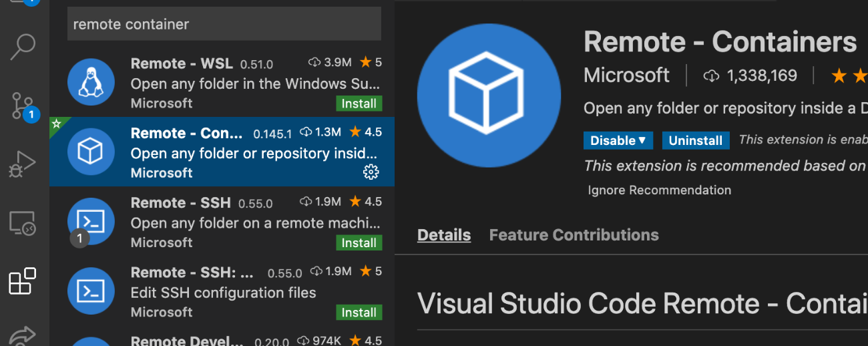Viewport: 868px width, 346px height.
Task: Open the Run and Debug view
Action: (23, 164)
